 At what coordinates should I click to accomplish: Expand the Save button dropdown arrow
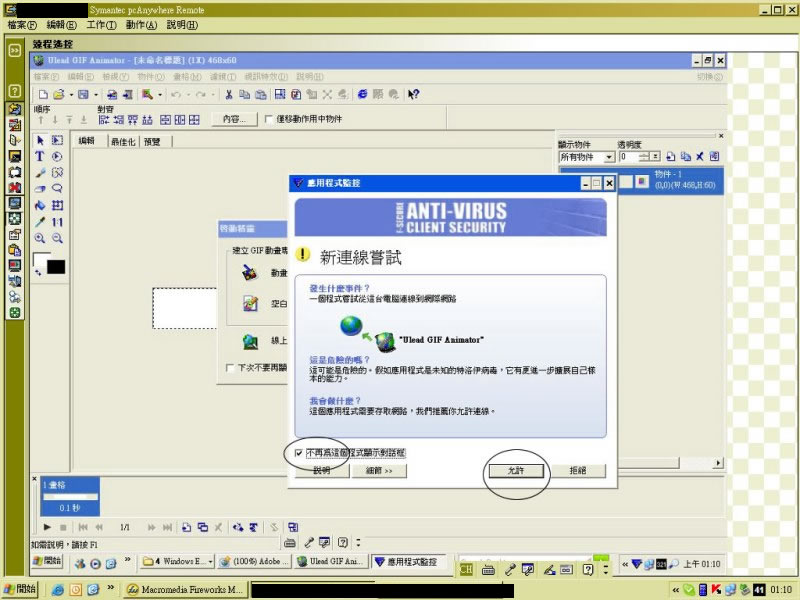point(95,95)
